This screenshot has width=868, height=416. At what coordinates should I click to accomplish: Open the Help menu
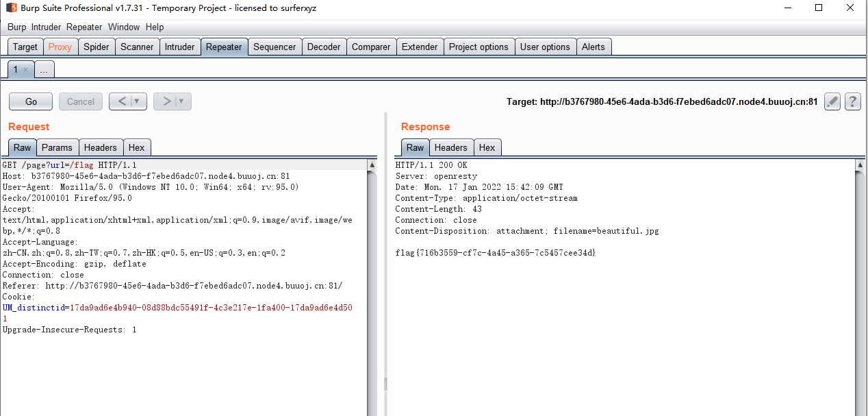point(155,27)
